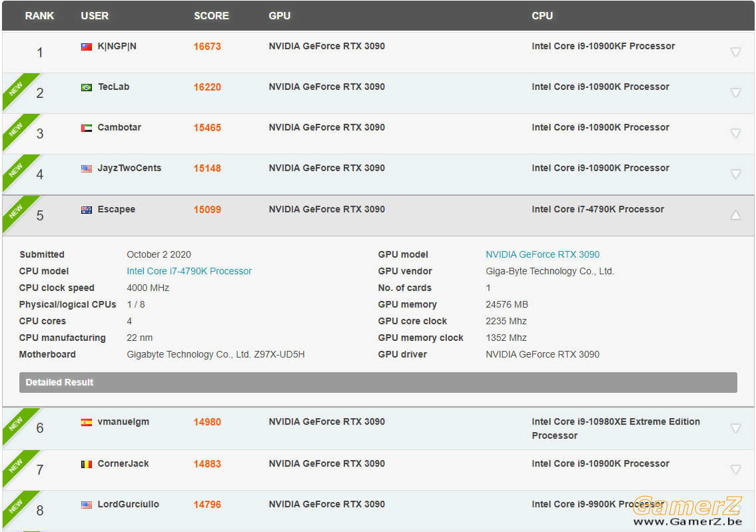
Task: Expand details for Cambotar row
Action: click(x=735, y=133)
